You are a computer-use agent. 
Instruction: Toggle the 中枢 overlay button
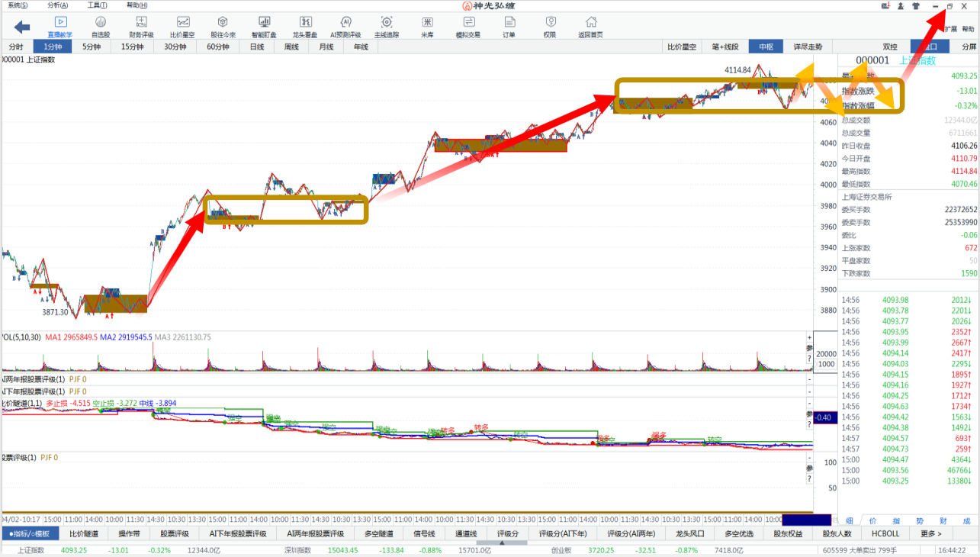click(x=766, y=47)
